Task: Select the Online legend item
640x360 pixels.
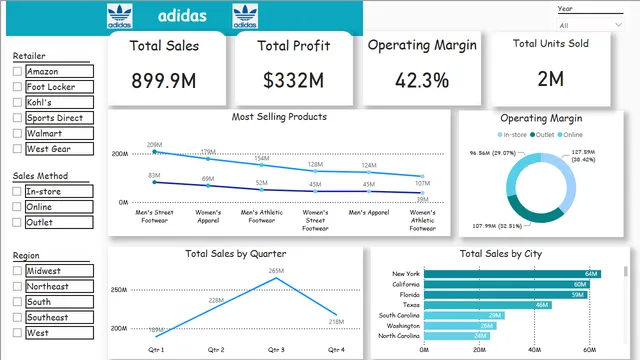Action: coord(570,135)
